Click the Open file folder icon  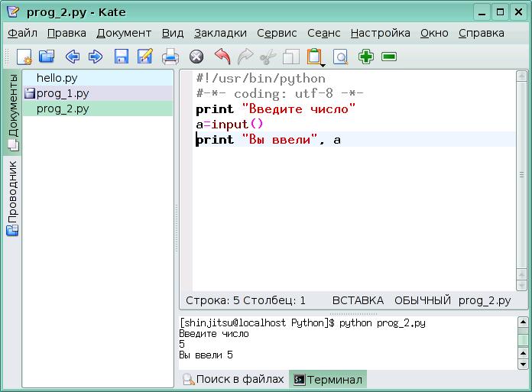tap(47, 57)
